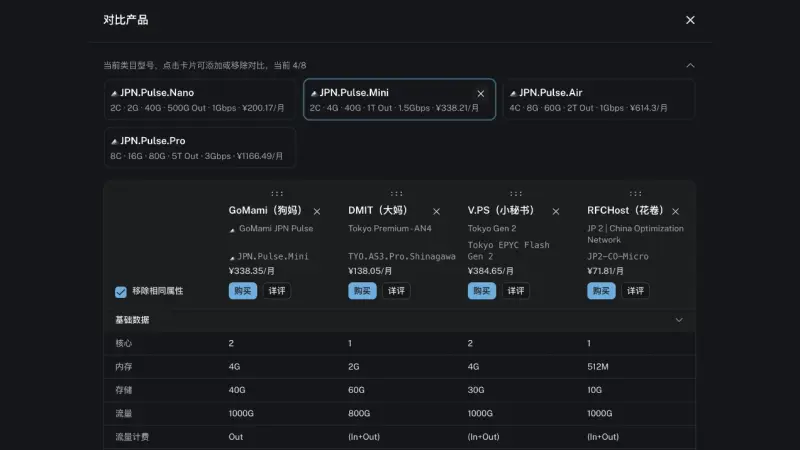The image size is (800, 450).
Task: Add the JPN.Pulse.Air plan card
Action: pos(599,99)
